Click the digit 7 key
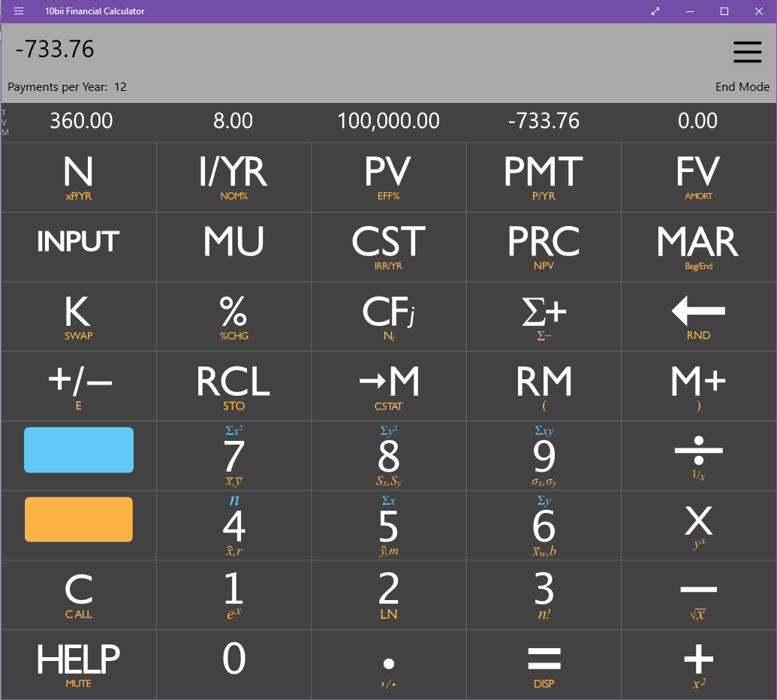This screenshot has width=777, height=700. (x=234, y=456)
